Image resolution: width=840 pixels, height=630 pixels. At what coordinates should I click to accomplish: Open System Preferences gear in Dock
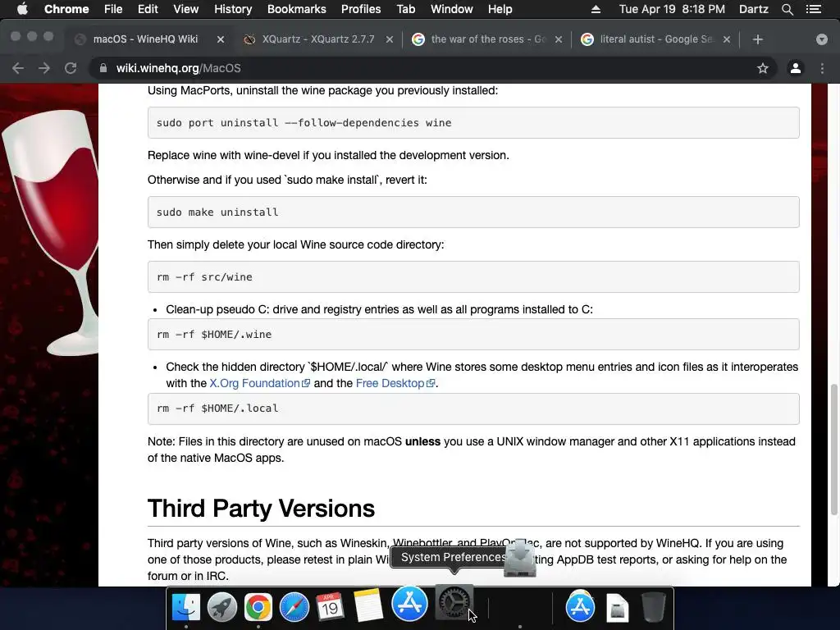[x=454, y=601]
